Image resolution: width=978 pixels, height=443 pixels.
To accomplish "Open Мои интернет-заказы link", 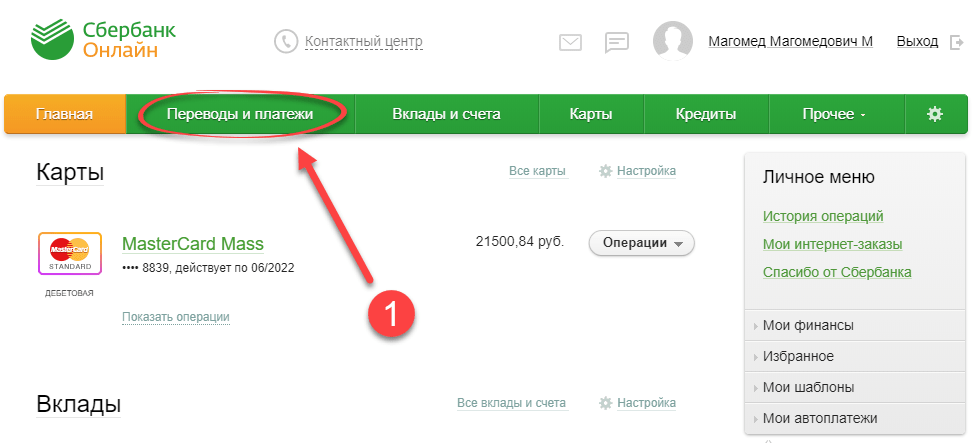I will click(833, 245).
